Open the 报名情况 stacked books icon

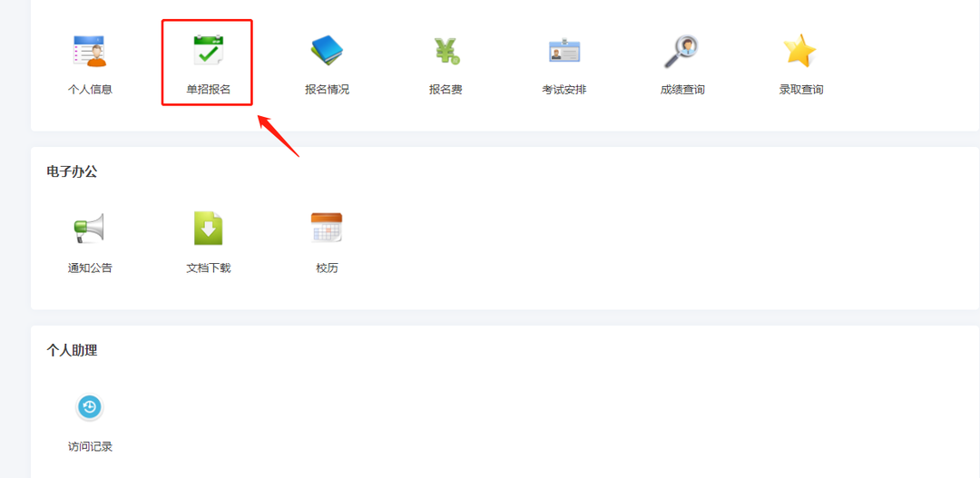pos(327,51)
